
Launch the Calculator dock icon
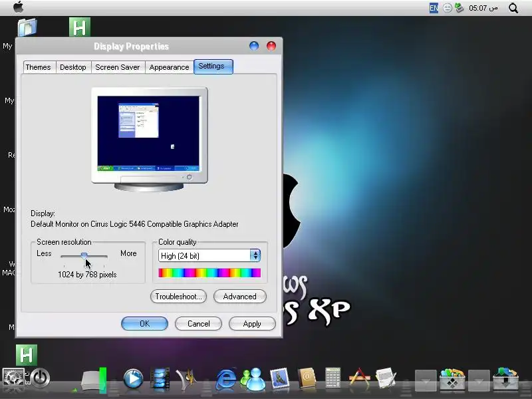click(x=332, y=378)
